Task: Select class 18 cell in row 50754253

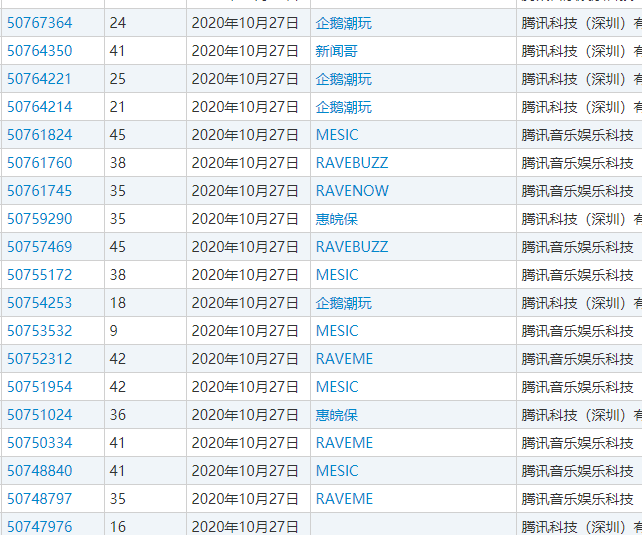Action: 145,303
